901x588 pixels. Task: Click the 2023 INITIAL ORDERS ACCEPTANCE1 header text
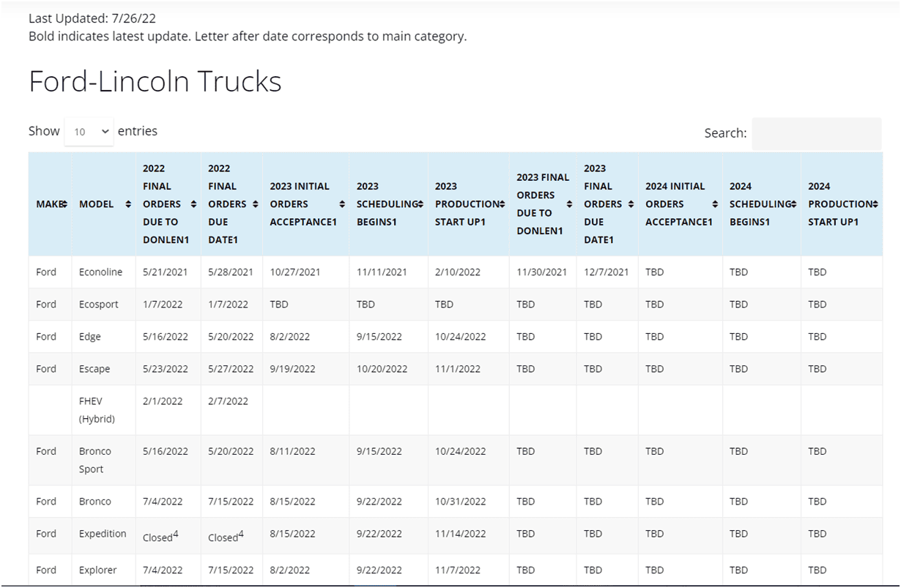[x=303, y=204]
